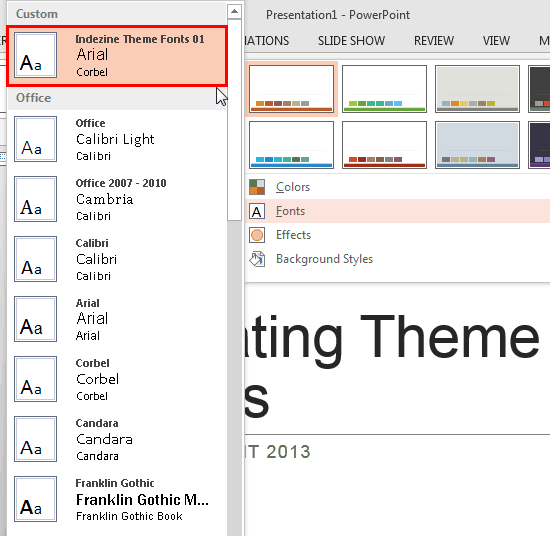Apply the red-brown color variant thumbnail
This screenshot has width=550, height=536.
click(384, 145)
